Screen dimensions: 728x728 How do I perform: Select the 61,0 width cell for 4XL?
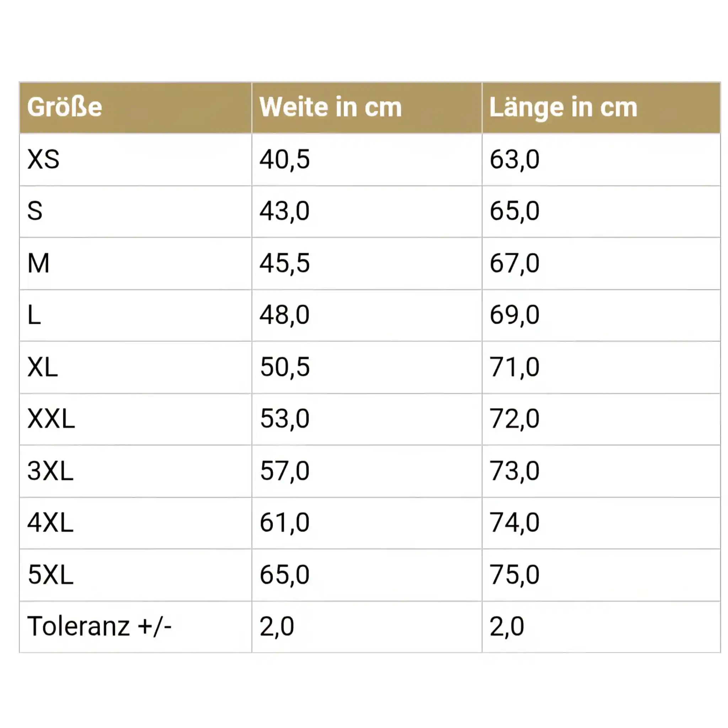(284, 523)
